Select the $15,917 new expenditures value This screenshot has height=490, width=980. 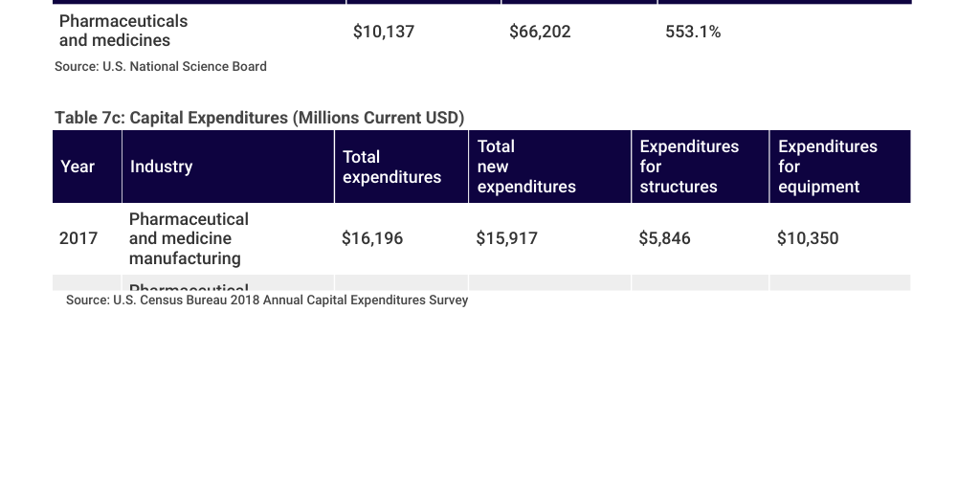click(506, 238)
